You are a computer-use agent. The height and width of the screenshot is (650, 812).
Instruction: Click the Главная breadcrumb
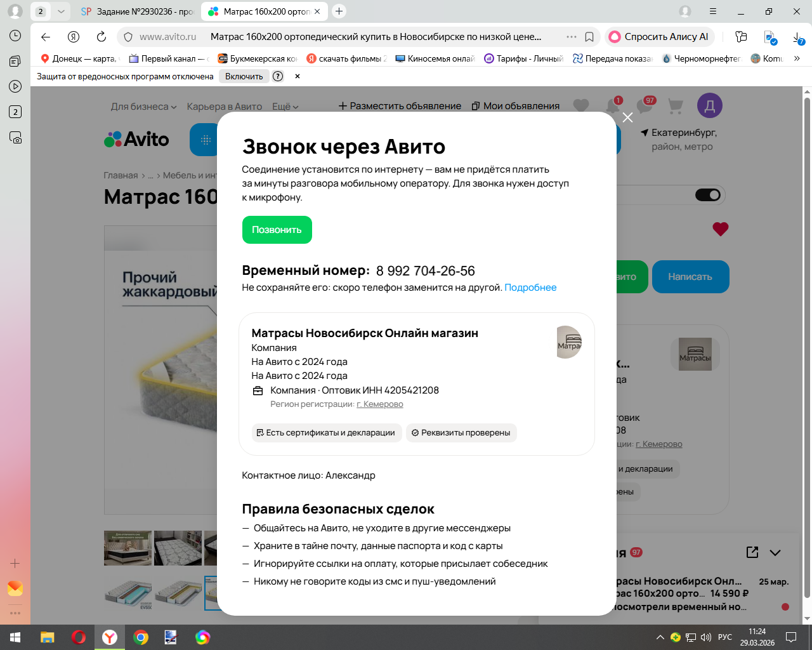coord(121,175)
